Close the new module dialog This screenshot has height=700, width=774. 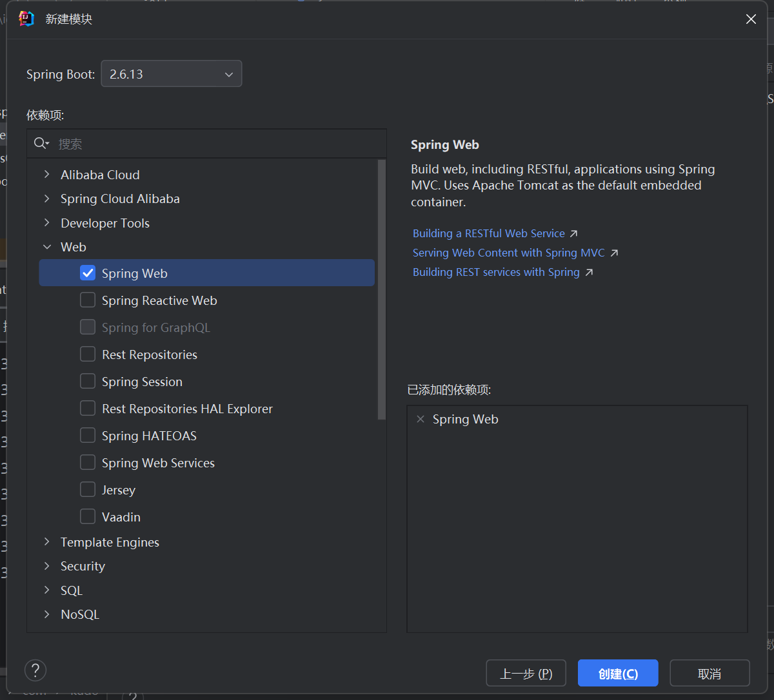[x=751, y=19]
